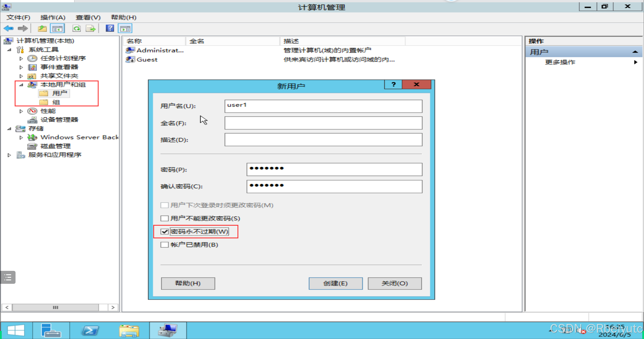Collapse the 本地用户和组 tree node

(x=21, y=85)
